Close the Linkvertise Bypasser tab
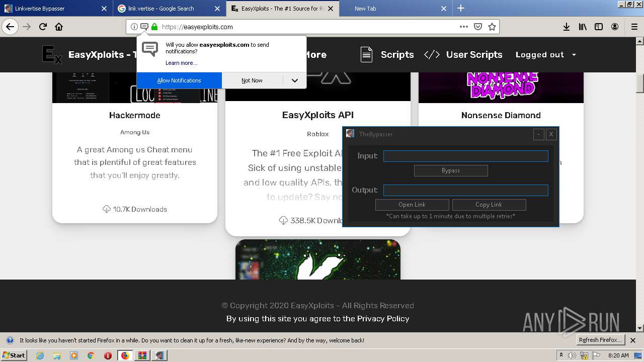The width and height of the screenshot is (644, 362). click(x=104, y=9)
